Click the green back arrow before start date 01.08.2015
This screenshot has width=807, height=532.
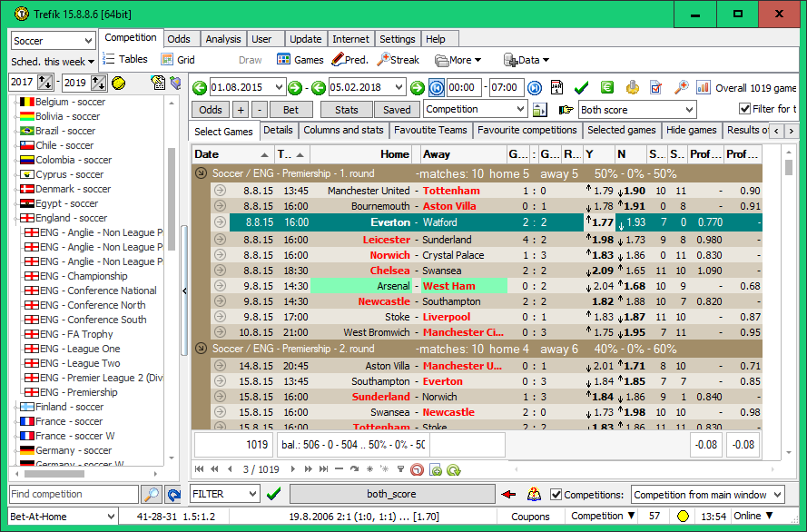pyautogui.click(x=200, y=88)
